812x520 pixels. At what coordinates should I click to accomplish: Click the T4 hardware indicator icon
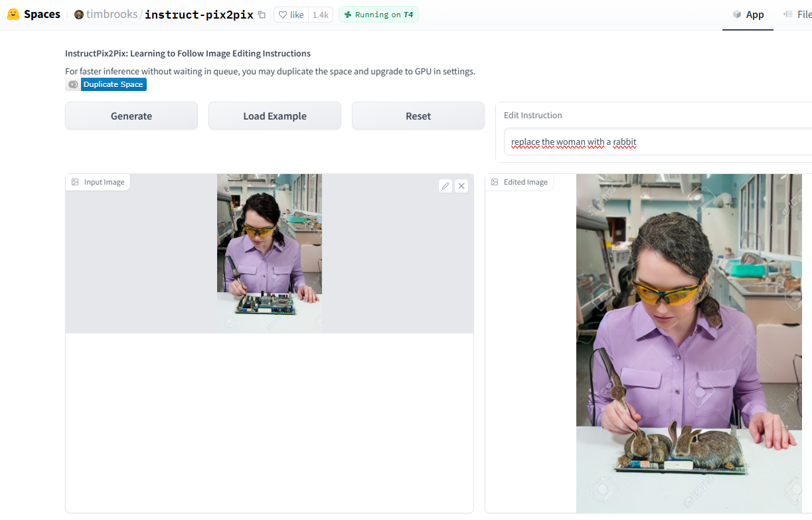pos(348,15)
